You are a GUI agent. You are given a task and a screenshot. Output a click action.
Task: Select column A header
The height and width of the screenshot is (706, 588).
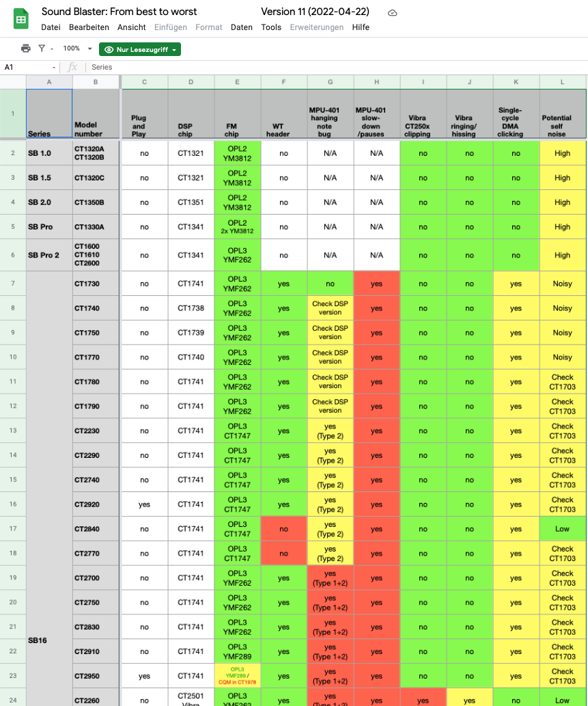[x=49, y=82]
